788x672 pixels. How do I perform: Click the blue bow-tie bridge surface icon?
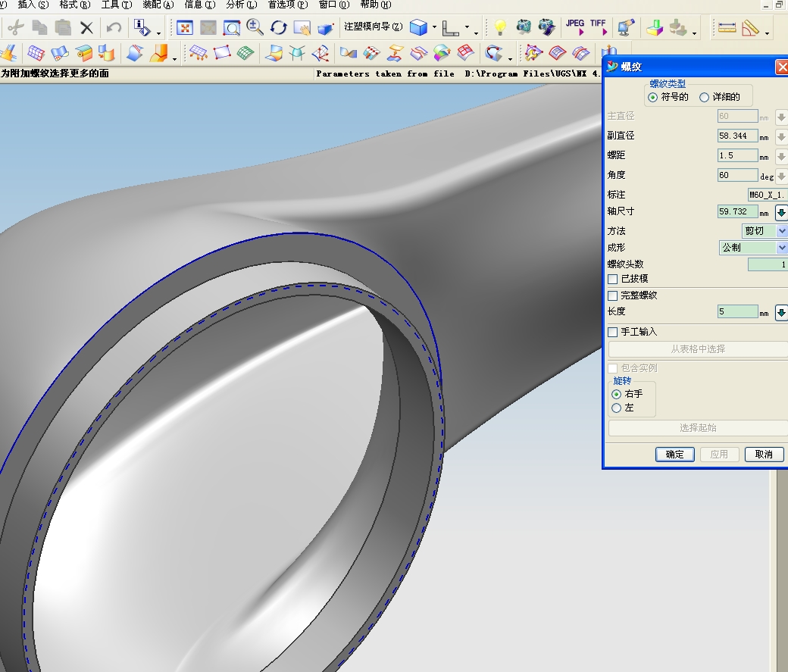pos(348,53)
